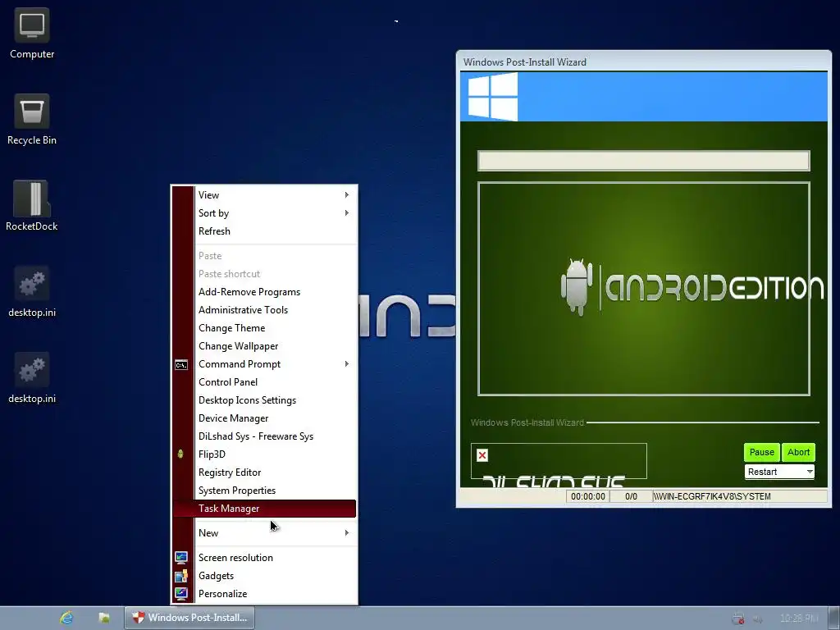840x630 pixels.
Task: Open Gadgets from the context menu
Action: coord(265,576)
